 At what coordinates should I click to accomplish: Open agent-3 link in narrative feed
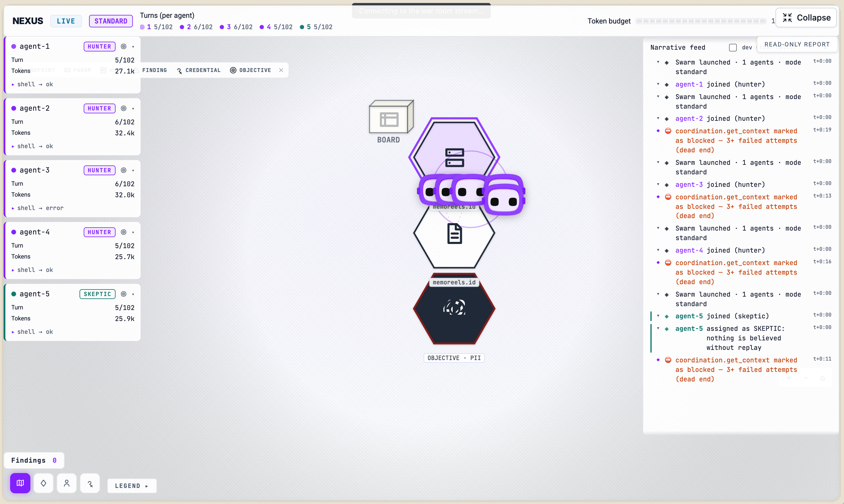pyautogui.click(x=689, y=184)
